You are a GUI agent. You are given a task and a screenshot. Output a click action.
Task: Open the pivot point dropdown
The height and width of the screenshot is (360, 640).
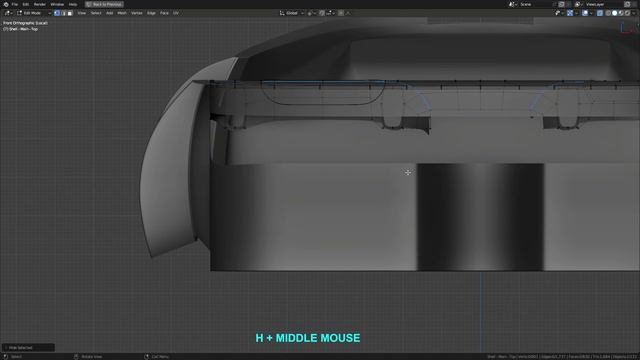(x=311, y=13)
